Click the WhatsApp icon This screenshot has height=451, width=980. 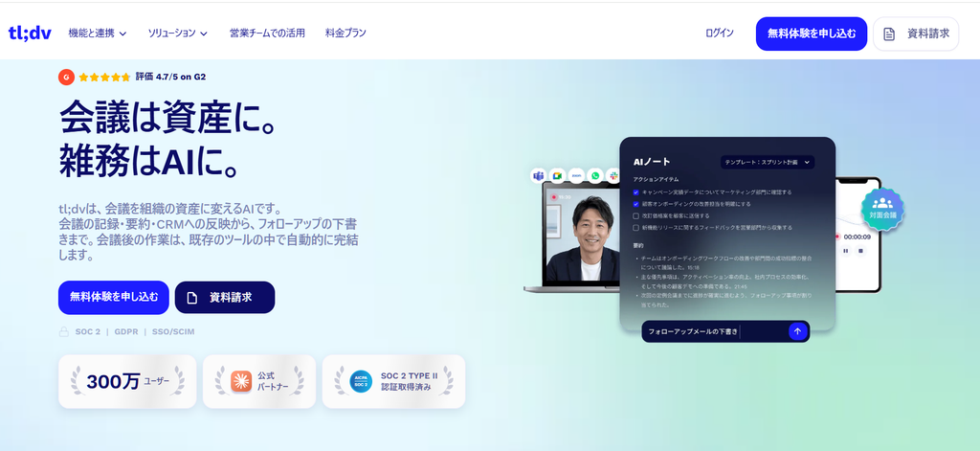click(595, 176)
